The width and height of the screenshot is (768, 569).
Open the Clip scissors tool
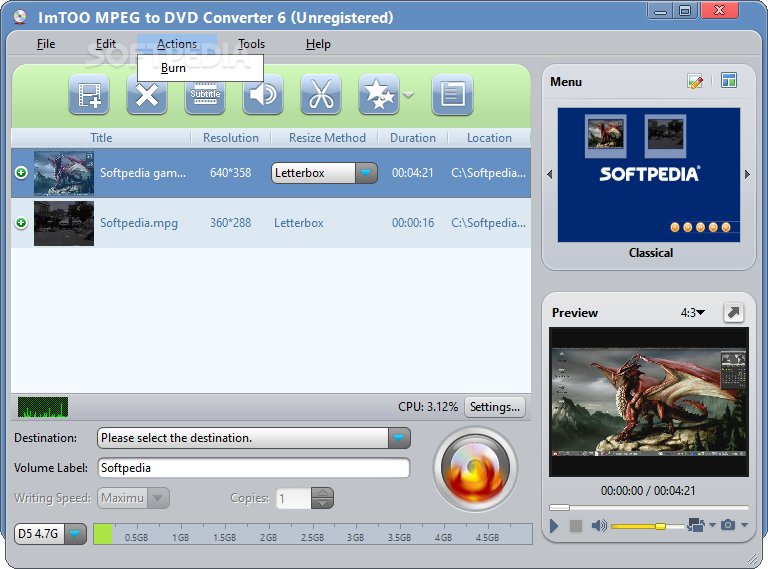[x=321, y=95]
